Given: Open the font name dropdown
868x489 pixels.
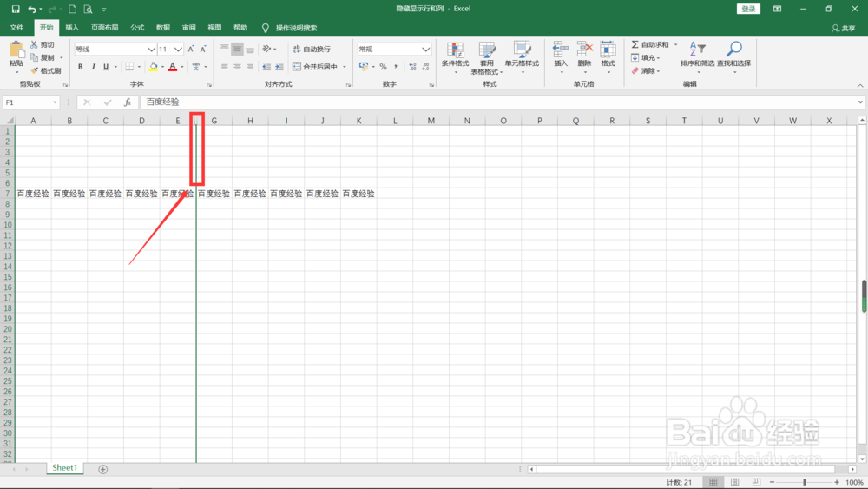Looking at the screenshot, I should coord(151,50).
